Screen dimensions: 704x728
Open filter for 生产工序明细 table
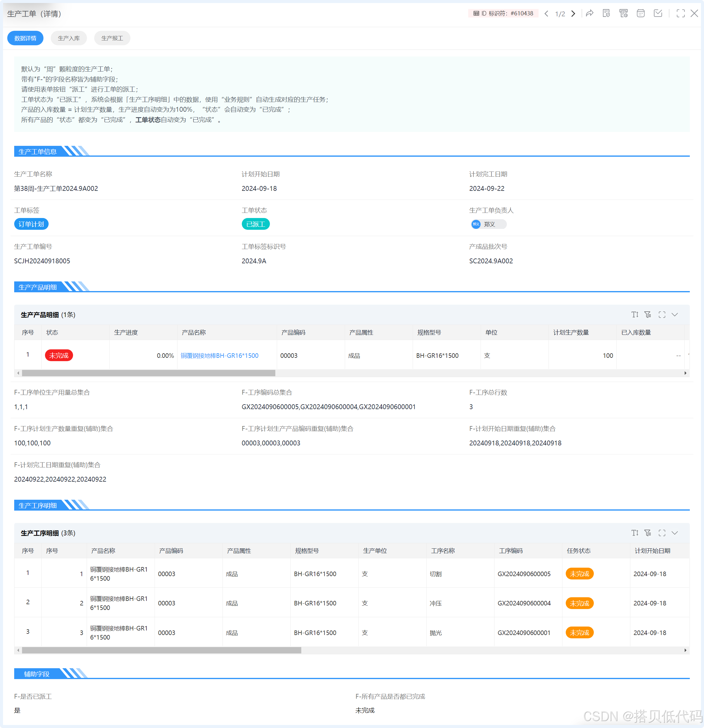coord(648,533)
